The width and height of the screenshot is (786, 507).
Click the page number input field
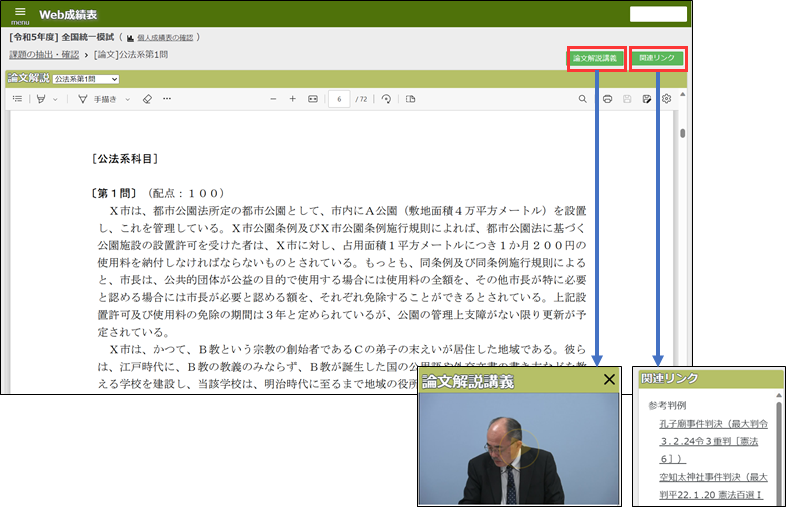[340, 99]
